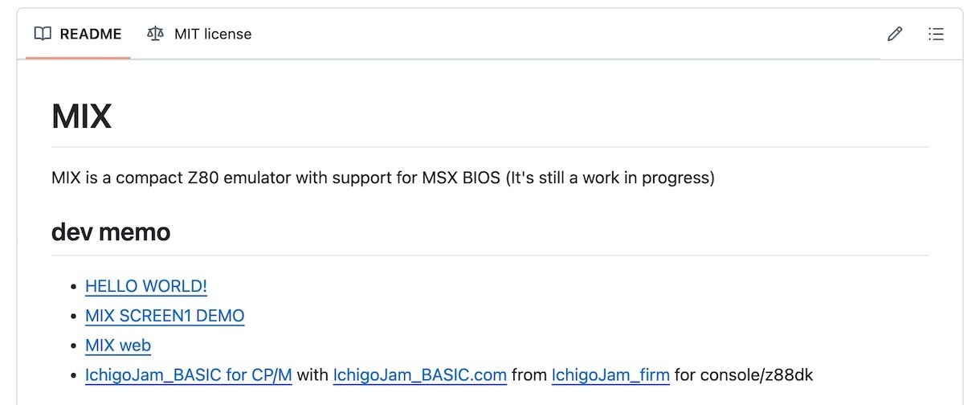980x405 pixels.
Task: Click the balance scale license icon
Action: [154, 34]
